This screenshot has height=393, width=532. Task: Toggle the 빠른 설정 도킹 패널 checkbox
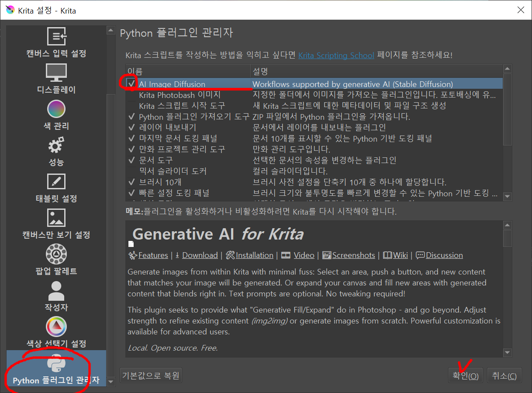(x=131, y=193)
